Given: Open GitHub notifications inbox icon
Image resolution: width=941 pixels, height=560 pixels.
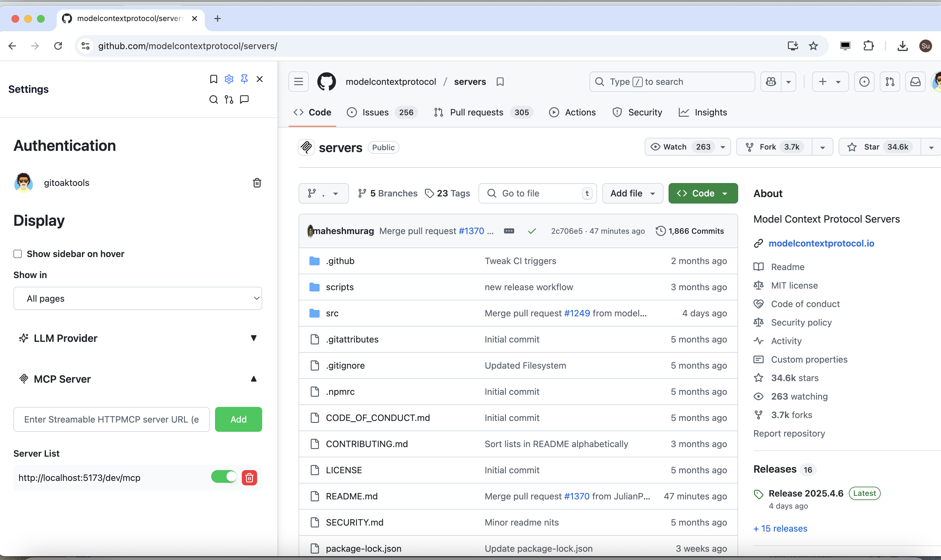Looking at the screenshot, I should pyautogui.click(x=915, y=82).
